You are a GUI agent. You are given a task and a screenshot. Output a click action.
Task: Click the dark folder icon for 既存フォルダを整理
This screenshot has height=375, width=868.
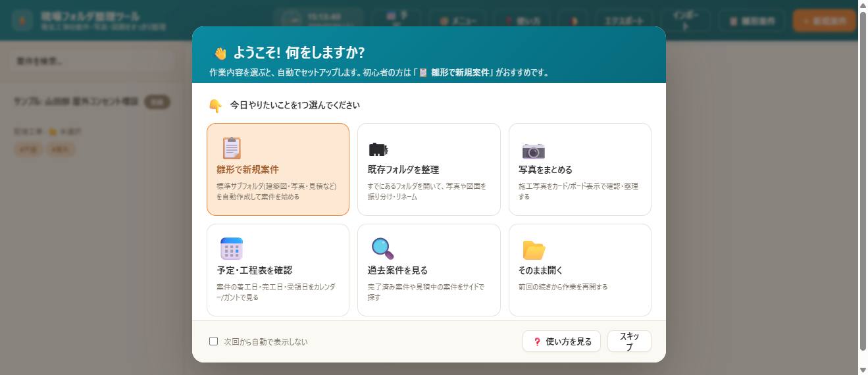[378, 149]
